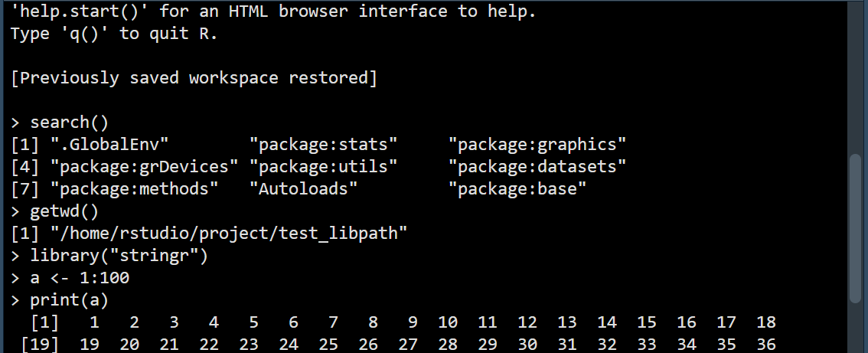The height and width of the screenshot is (353, 868).
Task: Click the "Type 'q()' to quit R." line
Action: [115, 34]
